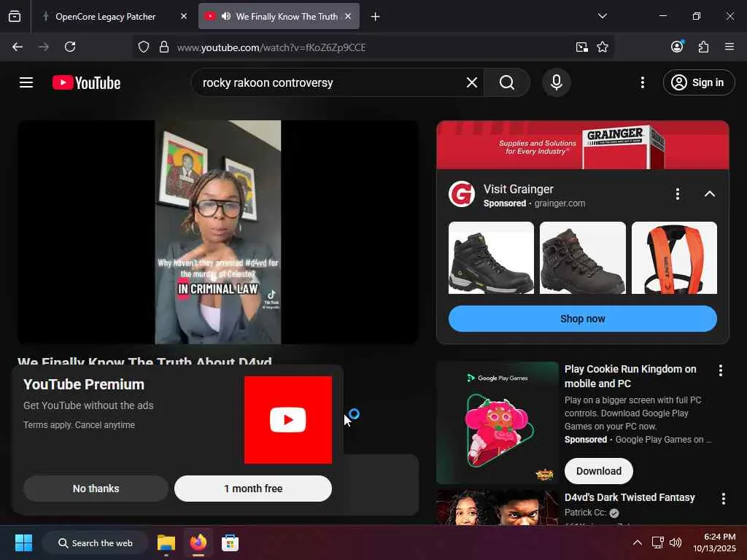Viewport: 747px width, 560px height.
Task: Show hidden system tray icons
Action: click(x=637, y=542)
